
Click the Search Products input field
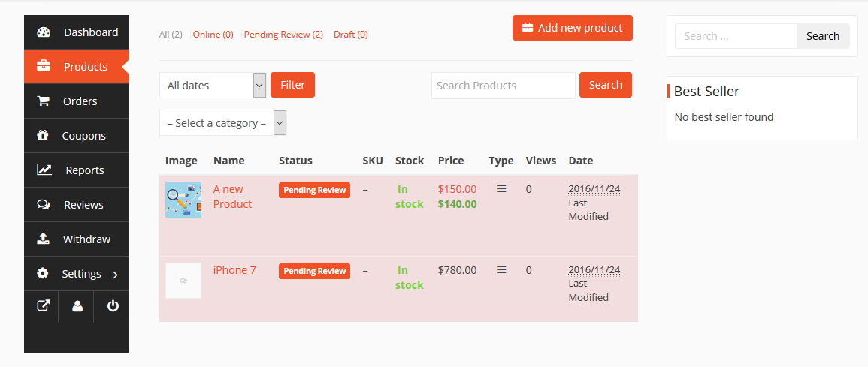click(504, 86)
